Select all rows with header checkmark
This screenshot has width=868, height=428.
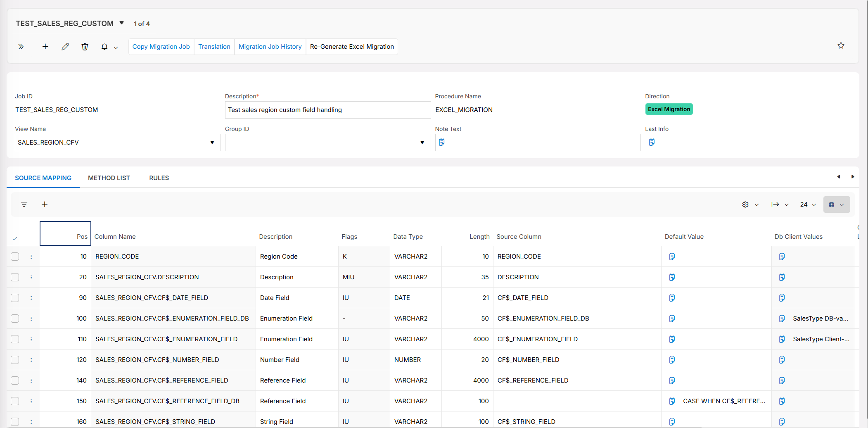(x=15, y=238)
